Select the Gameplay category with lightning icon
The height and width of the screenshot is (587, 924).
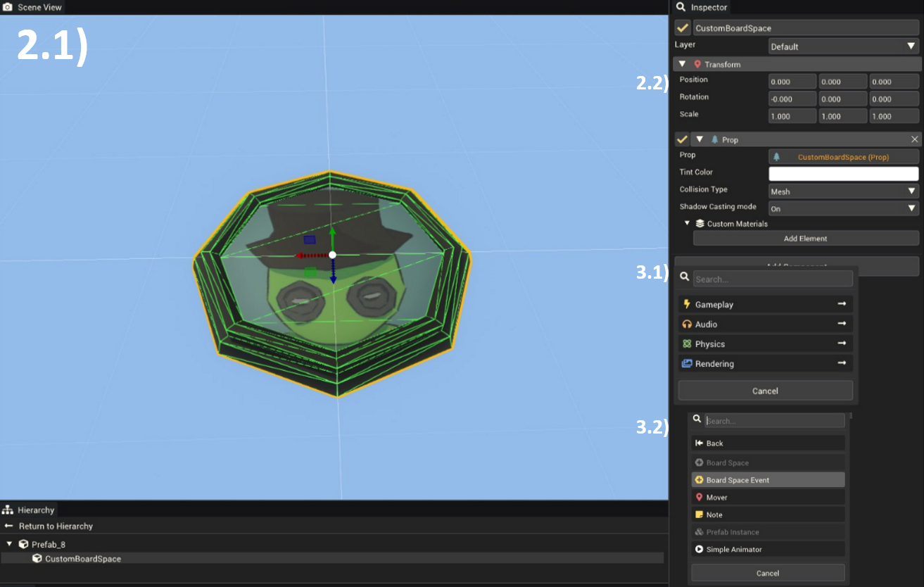[765, 304]
